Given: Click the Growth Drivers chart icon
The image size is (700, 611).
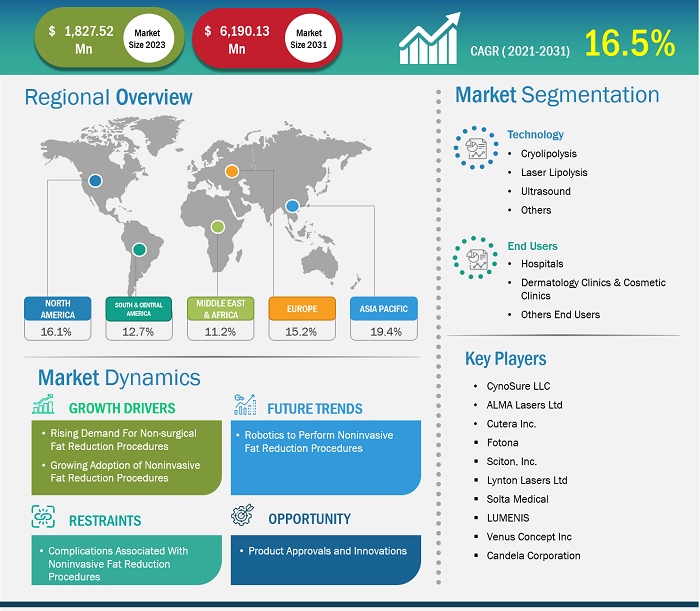Looking at the screenshot, I should (43, 404).
